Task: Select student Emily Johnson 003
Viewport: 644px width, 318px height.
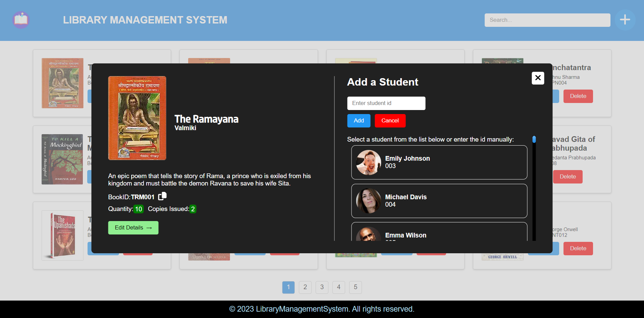Action: (439, 162)
